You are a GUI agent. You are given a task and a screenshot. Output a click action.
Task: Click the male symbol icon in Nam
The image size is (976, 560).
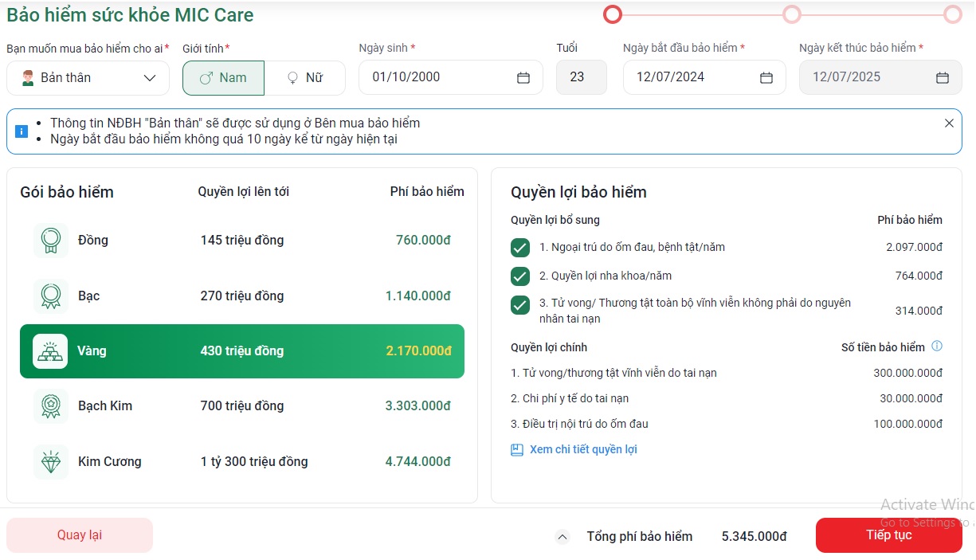pos(206,78)
